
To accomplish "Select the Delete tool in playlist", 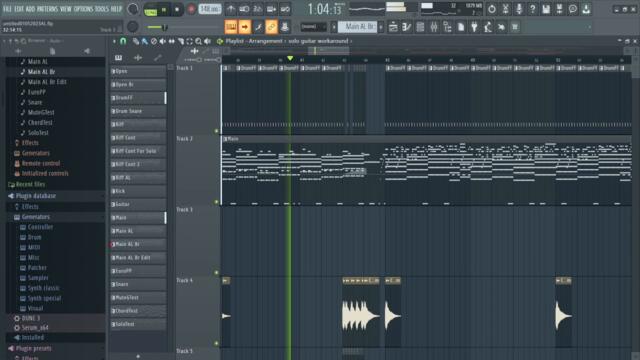I will (x=153, y=41).
